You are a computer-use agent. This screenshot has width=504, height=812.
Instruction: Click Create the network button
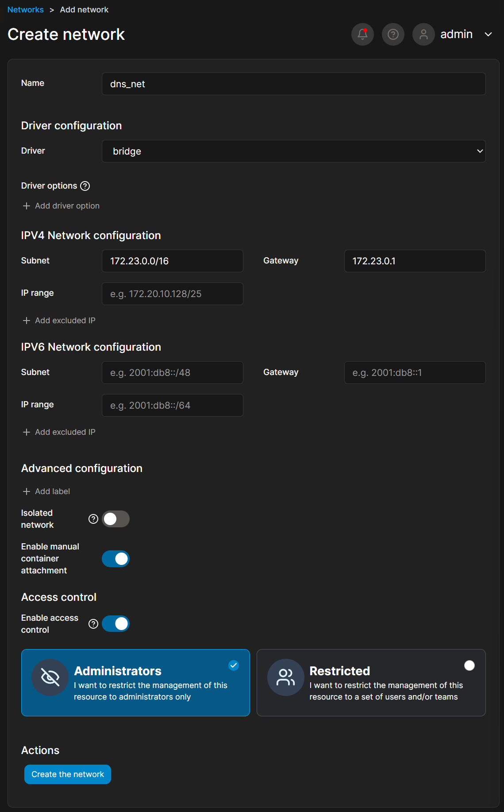pyautogui.click(x=68, y=774)
